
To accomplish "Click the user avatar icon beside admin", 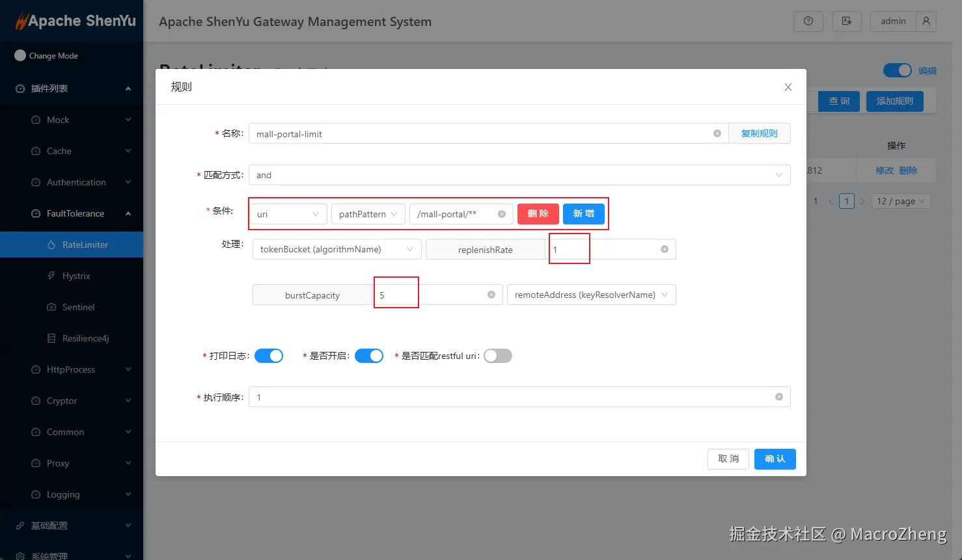I will 926,21.
